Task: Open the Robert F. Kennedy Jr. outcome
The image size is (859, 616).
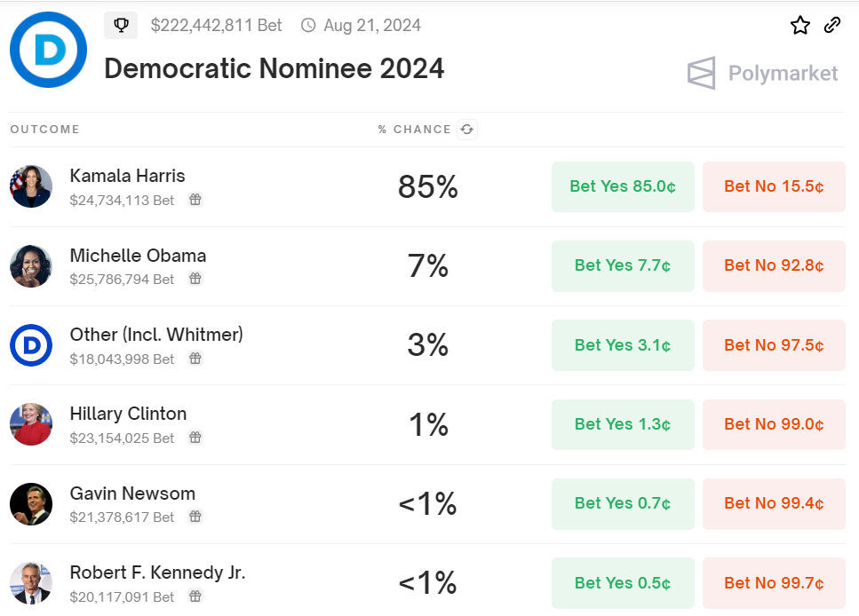Action: pos(157,573)
